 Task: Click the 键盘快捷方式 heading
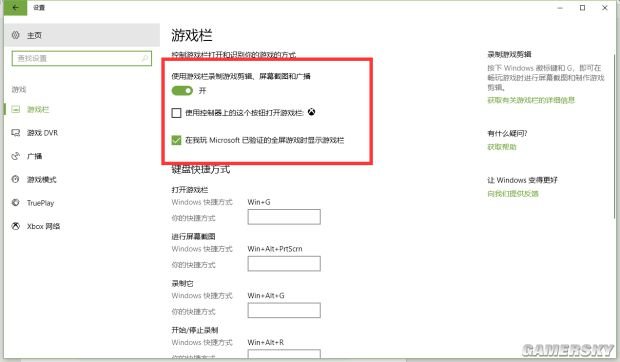[201, 170]
